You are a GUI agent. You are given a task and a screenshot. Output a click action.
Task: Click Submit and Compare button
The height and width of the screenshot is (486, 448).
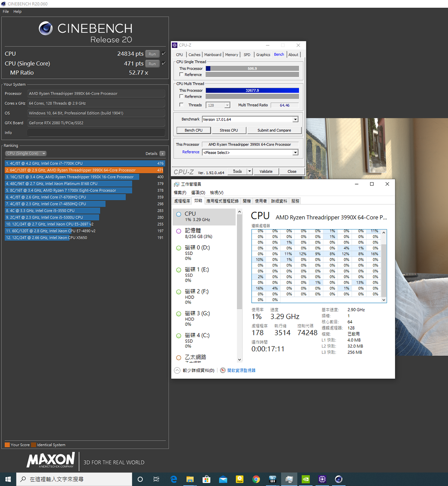click(274, 130)
